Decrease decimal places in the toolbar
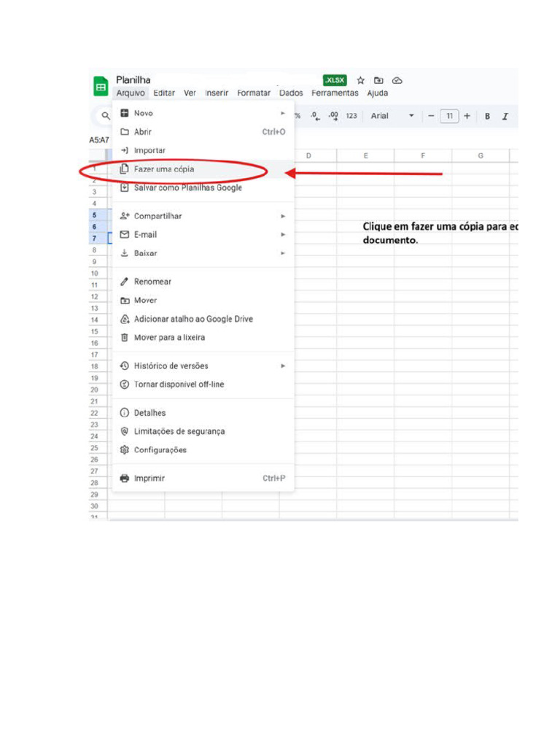This screenshot has width=560, height=747. point(315,116)
